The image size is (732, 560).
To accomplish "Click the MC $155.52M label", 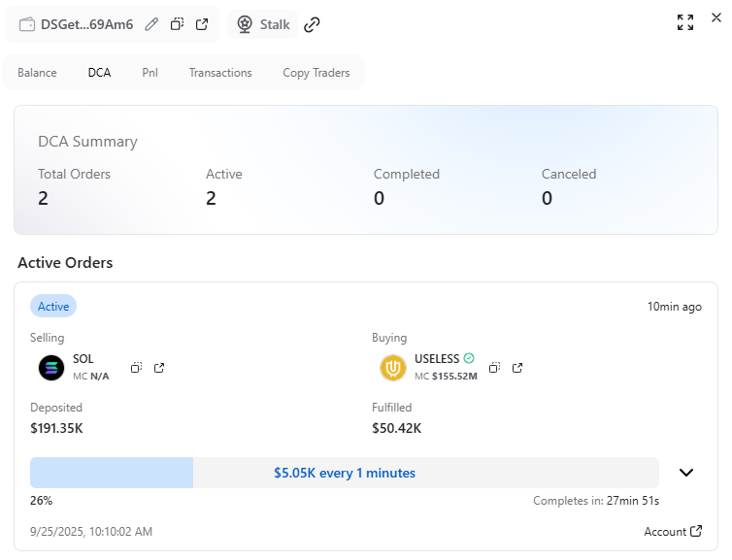I will [446, 377].
